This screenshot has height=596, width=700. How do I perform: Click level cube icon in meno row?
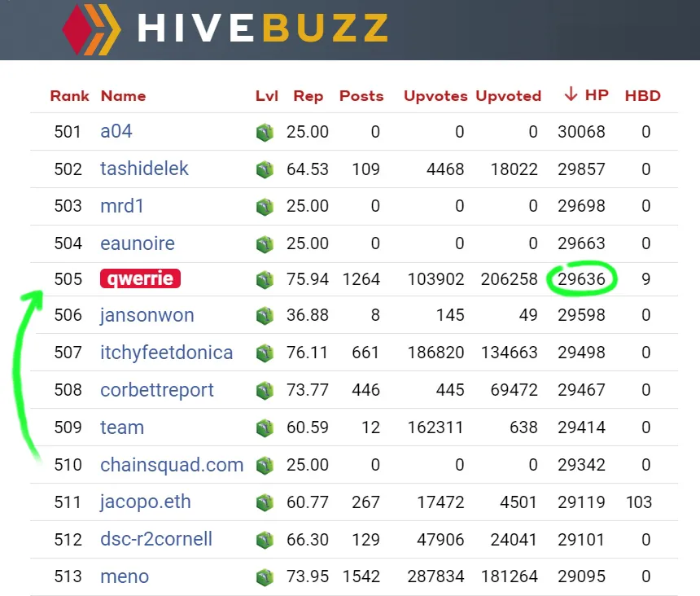265,577
